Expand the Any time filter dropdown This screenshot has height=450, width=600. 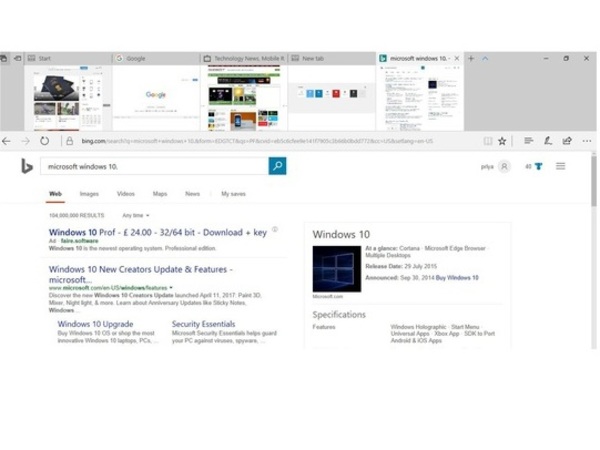[x=135, y=215]
